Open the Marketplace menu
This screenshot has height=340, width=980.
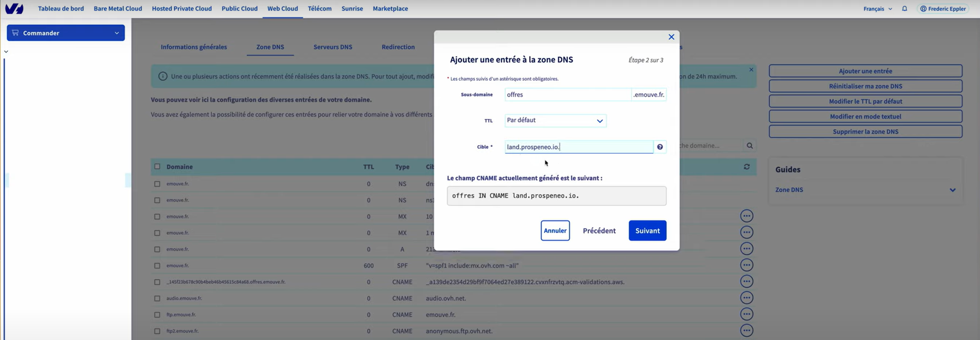point(390,9)
